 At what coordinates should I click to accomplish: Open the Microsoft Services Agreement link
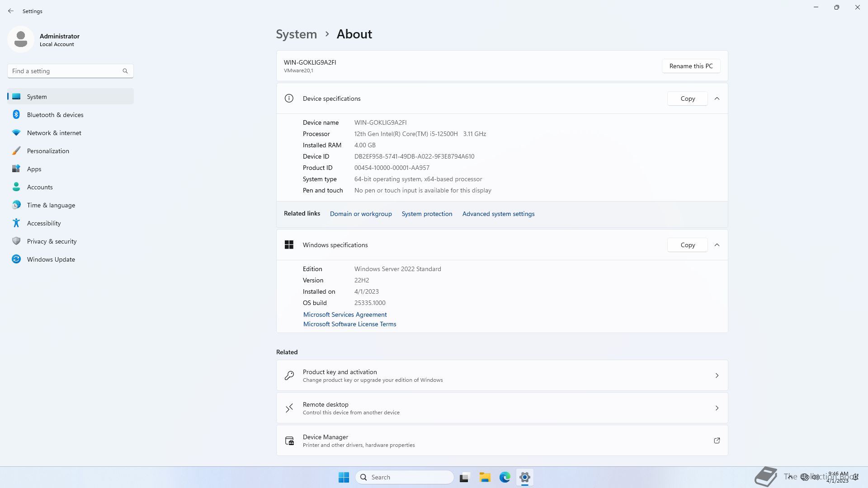coord(345,314)
